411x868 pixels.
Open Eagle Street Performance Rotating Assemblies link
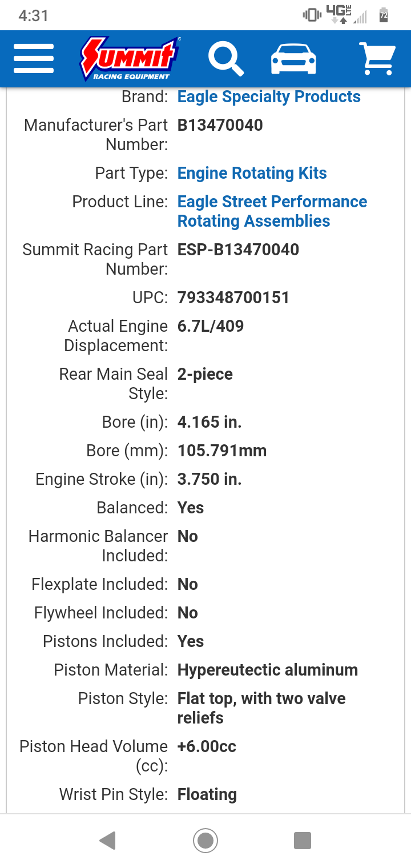pos(272,211)
